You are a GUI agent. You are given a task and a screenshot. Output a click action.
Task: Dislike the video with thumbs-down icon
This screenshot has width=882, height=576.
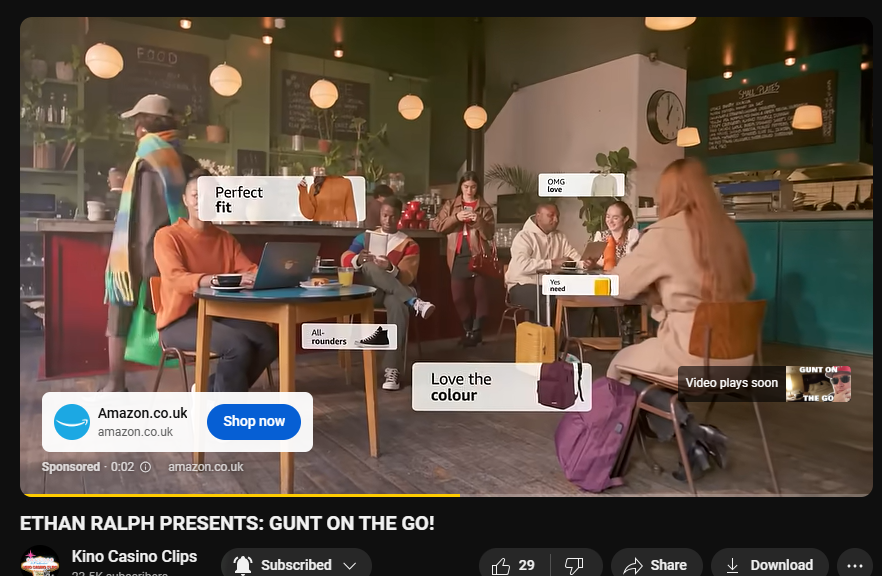pyautogui.click(x=574, y=566)
